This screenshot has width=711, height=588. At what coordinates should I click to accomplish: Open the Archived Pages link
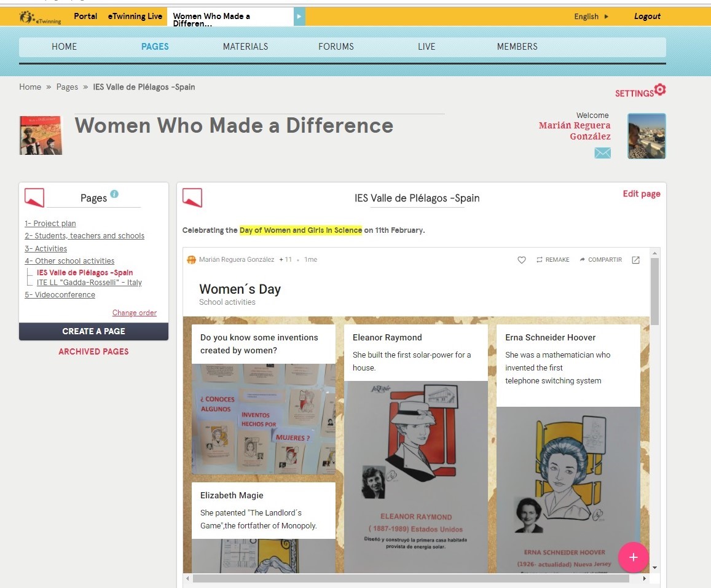(x=93, y=352)
